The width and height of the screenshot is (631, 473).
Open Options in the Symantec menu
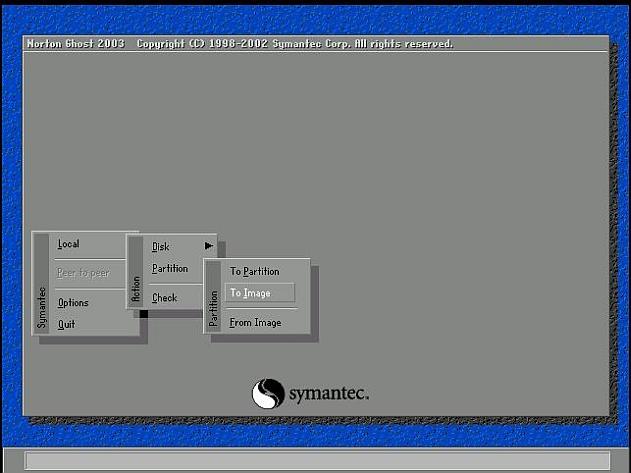[x=73, y=303]
